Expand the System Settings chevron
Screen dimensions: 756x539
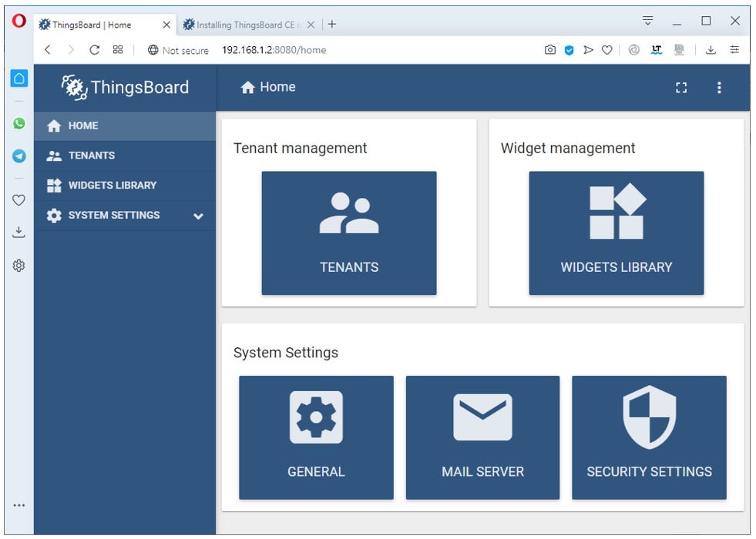coord(198,216)
